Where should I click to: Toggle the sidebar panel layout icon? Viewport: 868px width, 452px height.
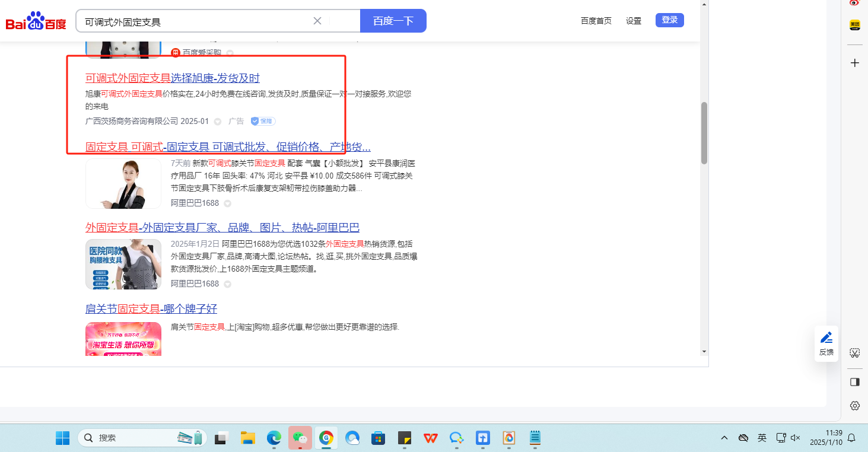(854, 381)
